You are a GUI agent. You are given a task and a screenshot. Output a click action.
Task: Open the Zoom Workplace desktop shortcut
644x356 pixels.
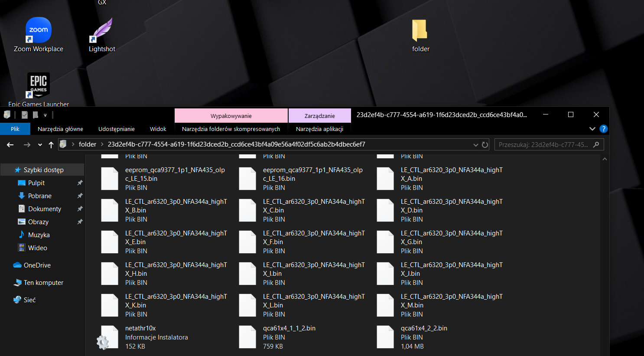[x=39, y=35]
